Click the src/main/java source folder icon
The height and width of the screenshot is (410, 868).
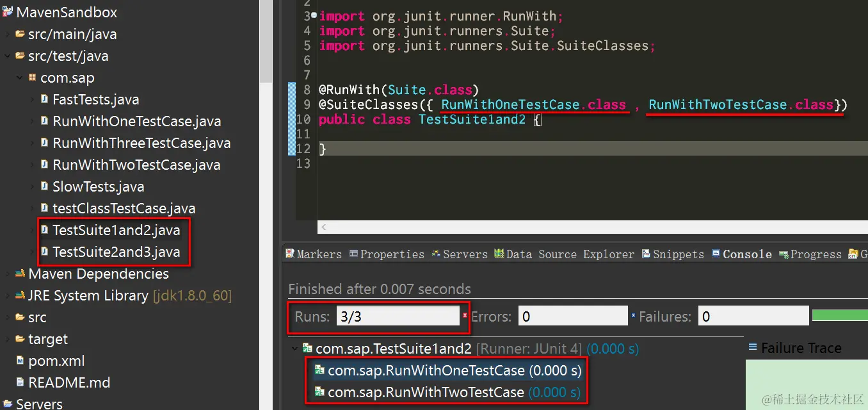[20, 34]
